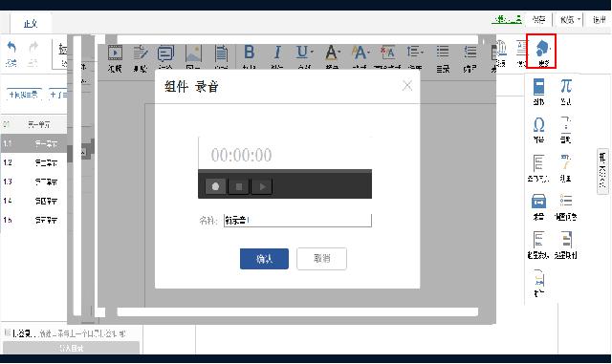The image size is (612, 364).
Task: Select outline row 1.2
Action: click(x=33, y=162)
